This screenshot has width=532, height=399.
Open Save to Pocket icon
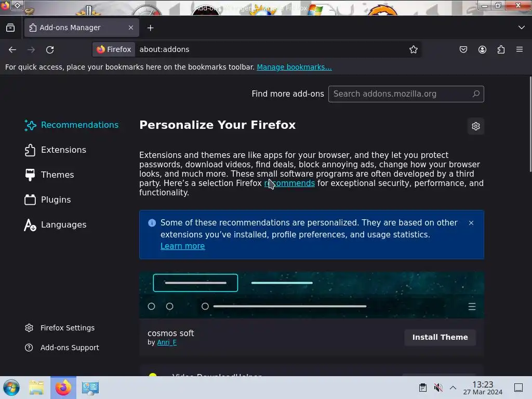click(463, 49)
